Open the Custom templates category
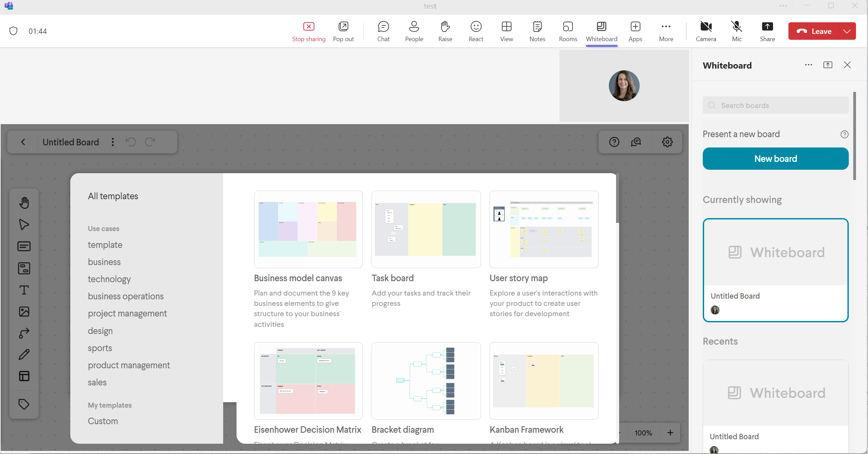 click(103, 421)
